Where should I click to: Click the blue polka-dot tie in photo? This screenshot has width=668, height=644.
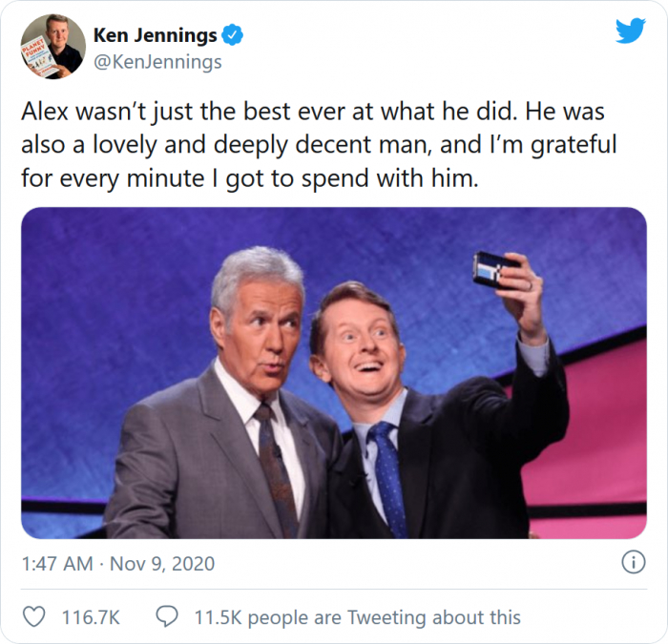pyautogui.click(x=387, y=479)
